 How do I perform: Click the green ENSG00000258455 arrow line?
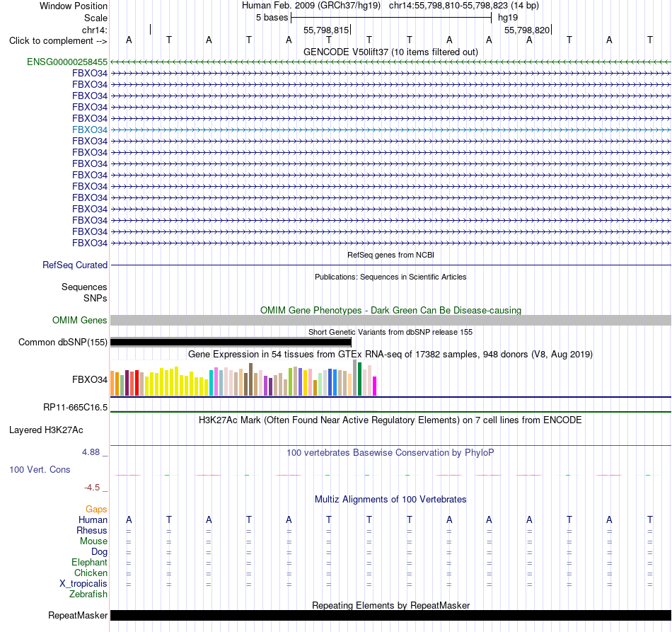coord(390,62)
